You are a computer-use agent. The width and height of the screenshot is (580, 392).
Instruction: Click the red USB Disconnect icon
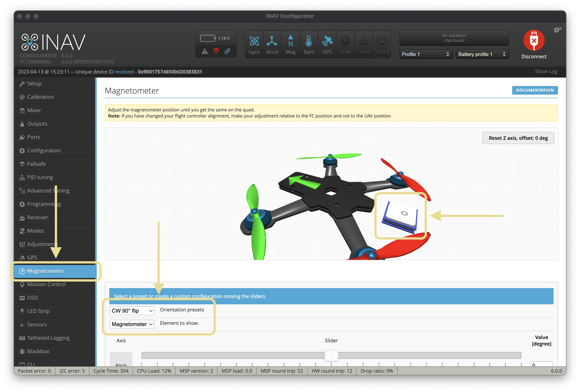[x=534, y=40]
